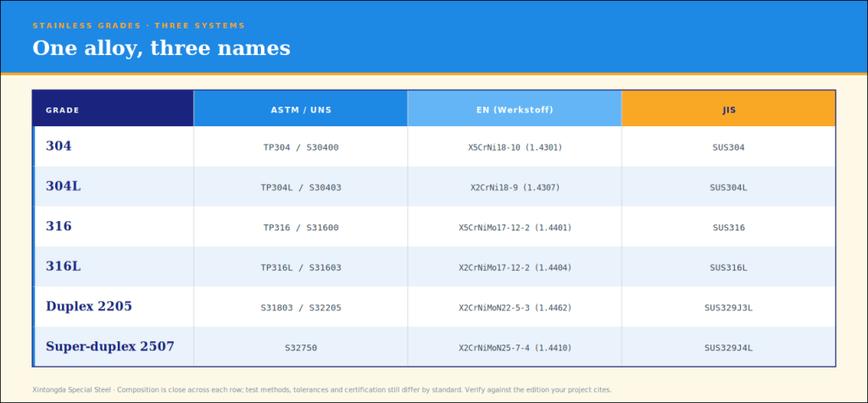This screenshot has height=403, width=868.
Task: Pick the JIS value SUS329J4L
Action: coord(728,348)
